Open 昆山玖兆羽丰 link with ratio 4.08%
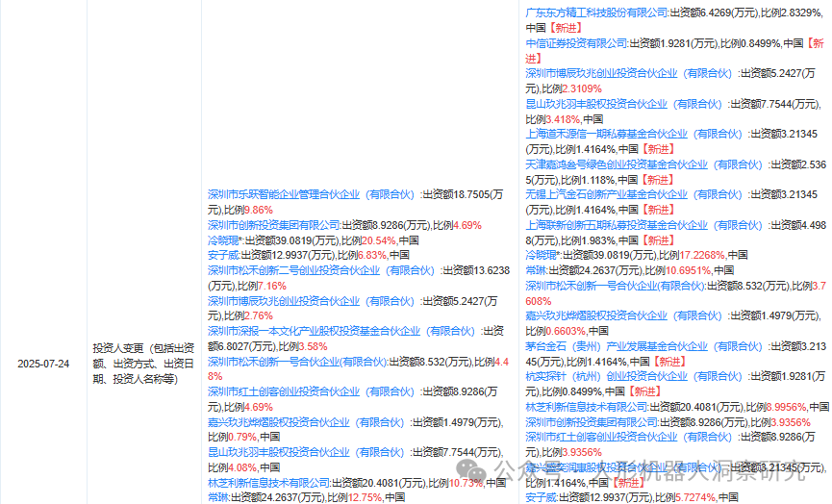 [x=306, y=452]
